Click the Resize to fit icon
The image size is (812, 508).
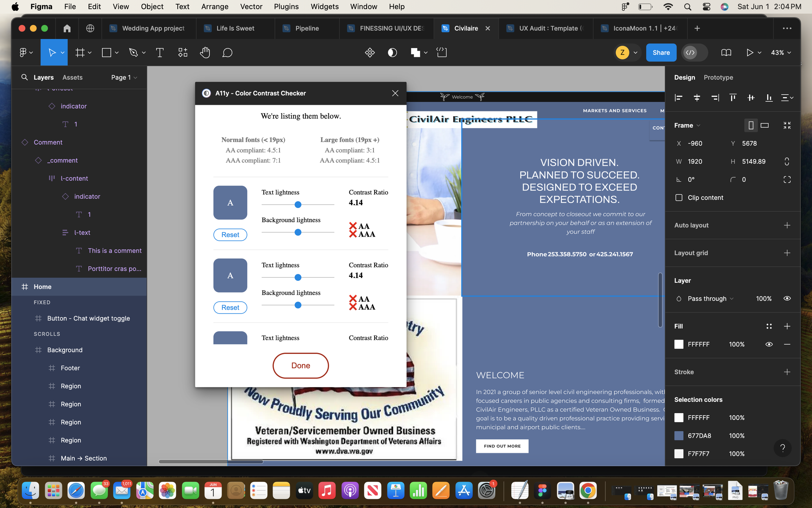[x=787, y=125]
